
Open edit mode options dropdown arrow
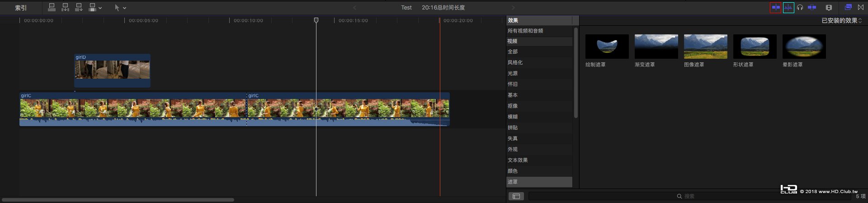click(100, 8)
